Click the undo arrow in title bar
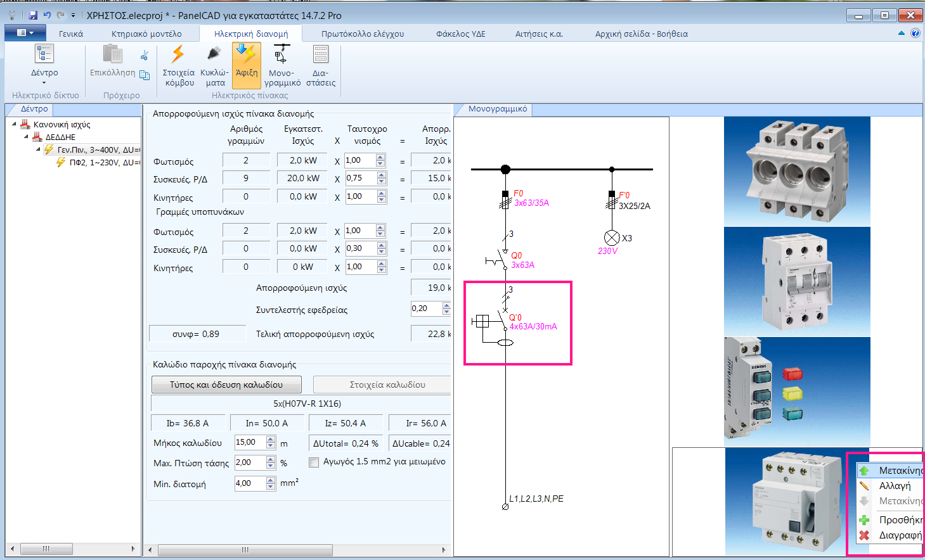This screenshot has width=925, height=560. click(x=47, y=15)
